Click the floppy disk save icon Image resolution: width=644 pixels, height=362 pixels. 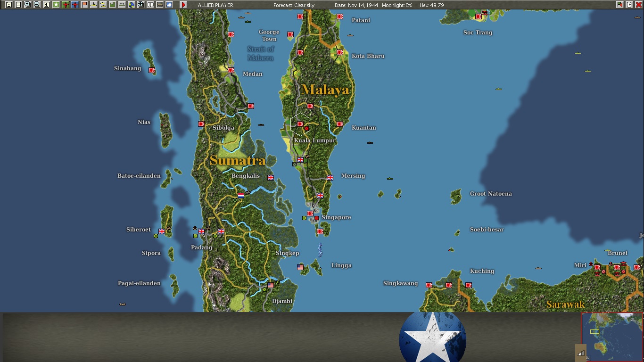[x=8, y=5]
